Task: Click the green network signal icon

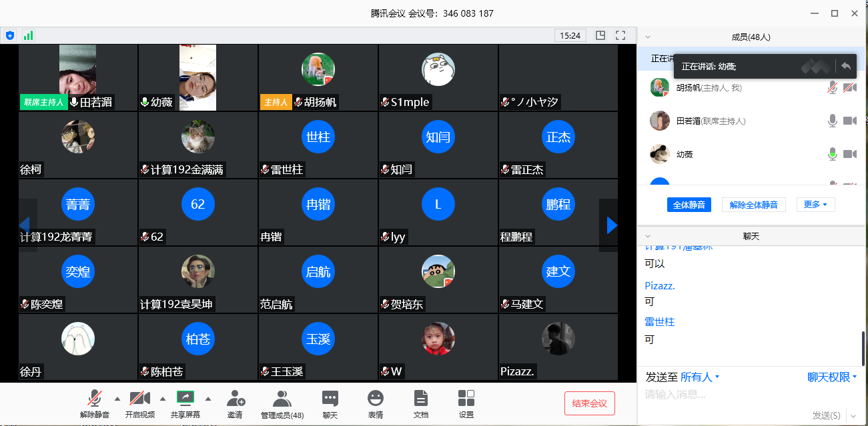Action: tap(28, 35)
